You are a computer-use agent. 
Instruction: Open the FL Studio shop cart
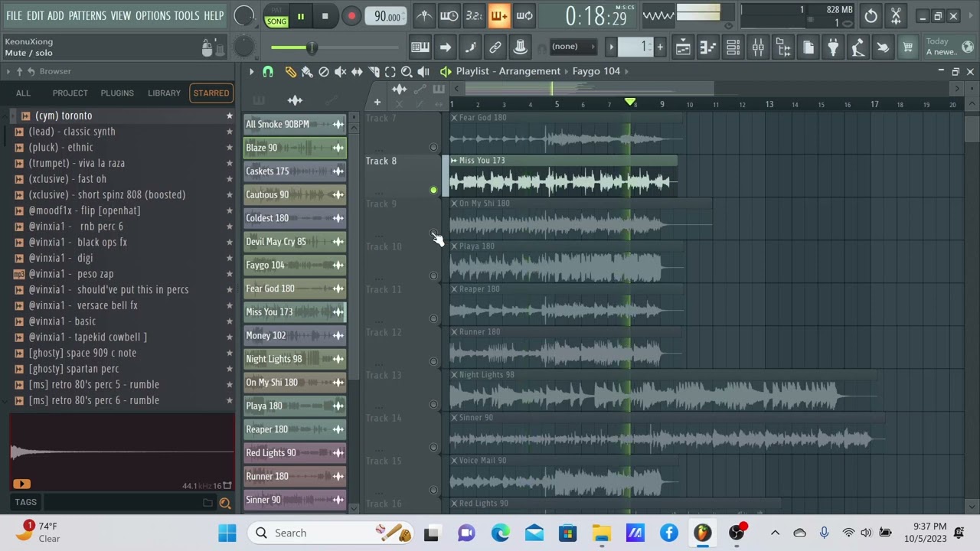click(907, 47)
